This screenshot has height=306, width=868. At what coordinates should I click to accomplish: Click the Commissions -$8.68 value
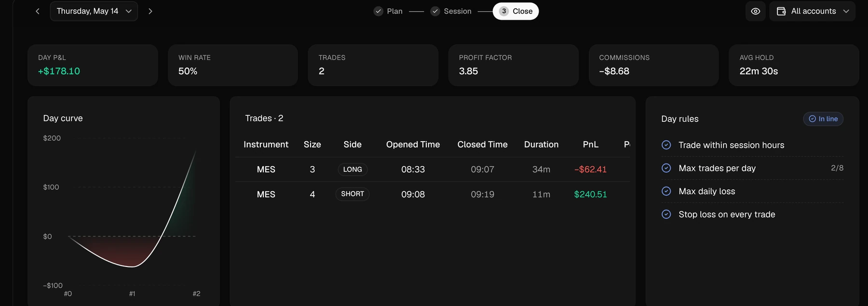click(x=614, y=71)
